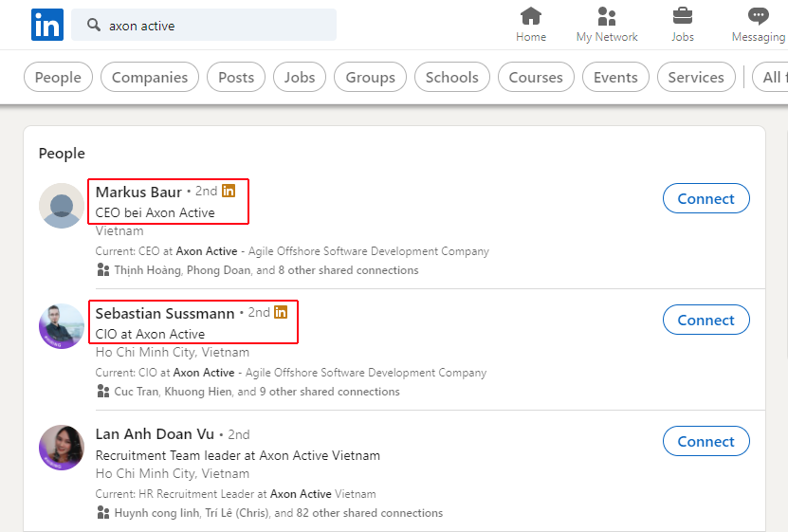The width and height of the screenshot is (788, 532).
Task: Open Sebastian Sussmann's profile name link
Action: coord(165,313)
